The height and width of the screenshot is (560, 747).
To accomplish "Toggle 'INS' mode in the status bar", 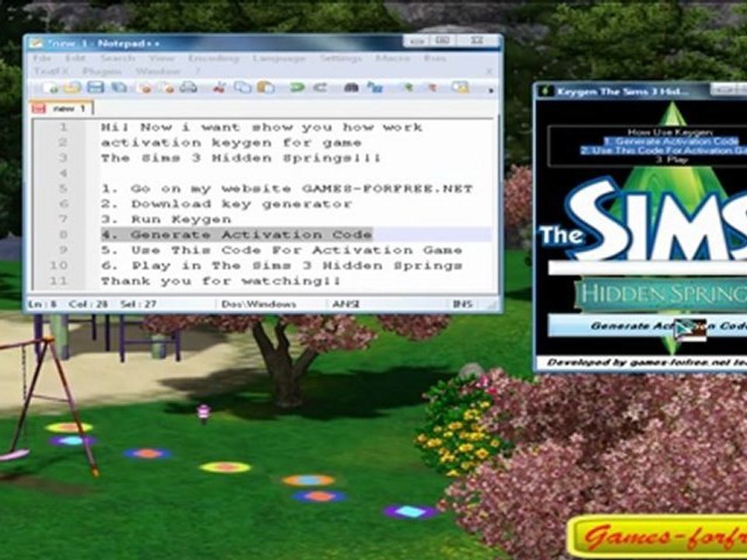I will pyautogui.click(x=462, y=304).
